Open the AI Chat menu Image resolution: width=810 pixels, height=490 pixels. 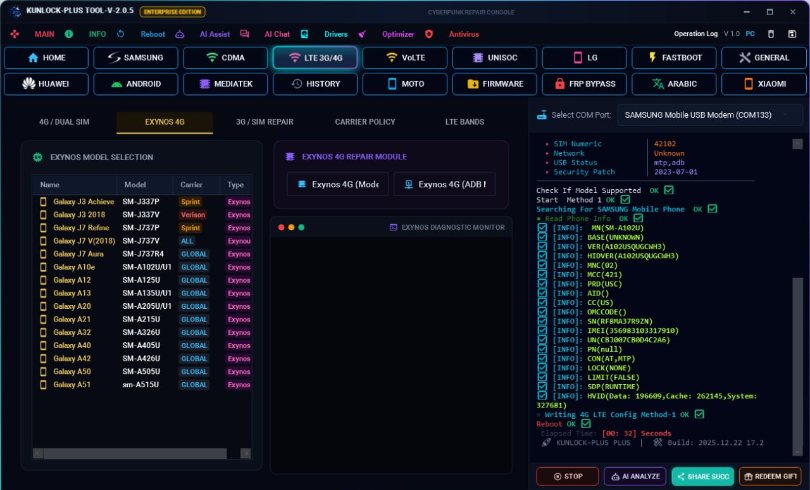point(277,34)
